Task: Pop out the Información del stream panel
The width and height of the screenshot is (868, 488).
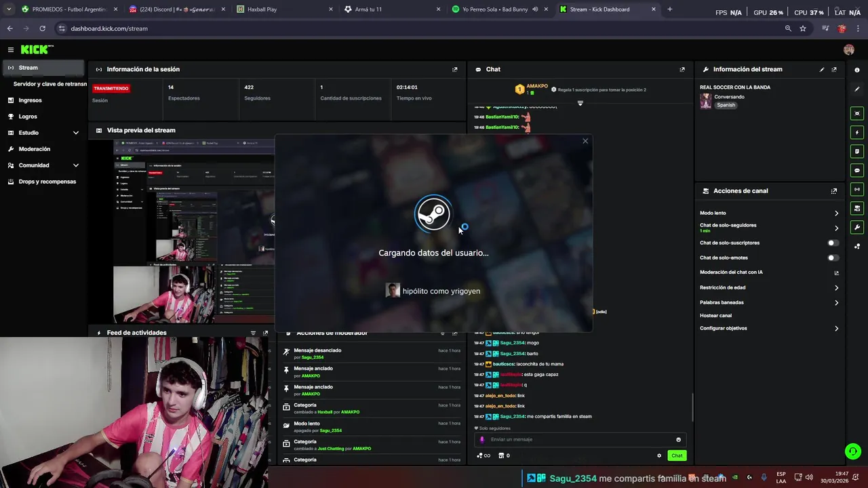Action: tap(834, 69)
